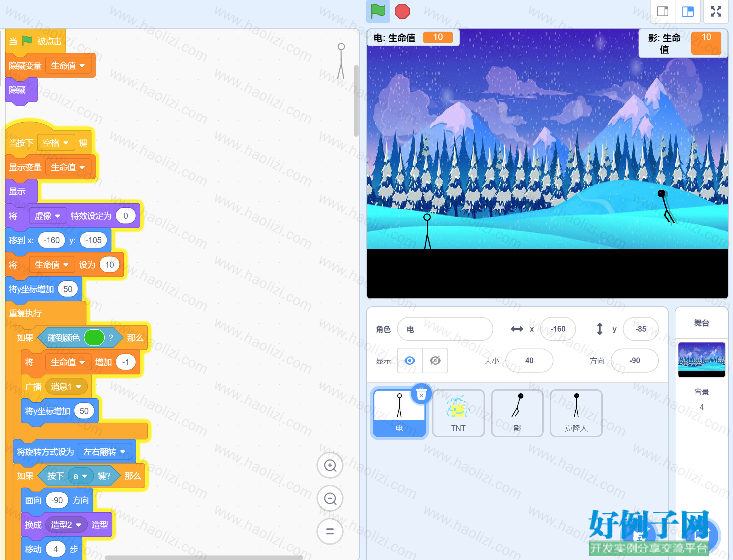Image resolution: width=733 pixels, height=560 pixels.
Task: Stop the project with the red stop button
Action: [x=402, y=11]
